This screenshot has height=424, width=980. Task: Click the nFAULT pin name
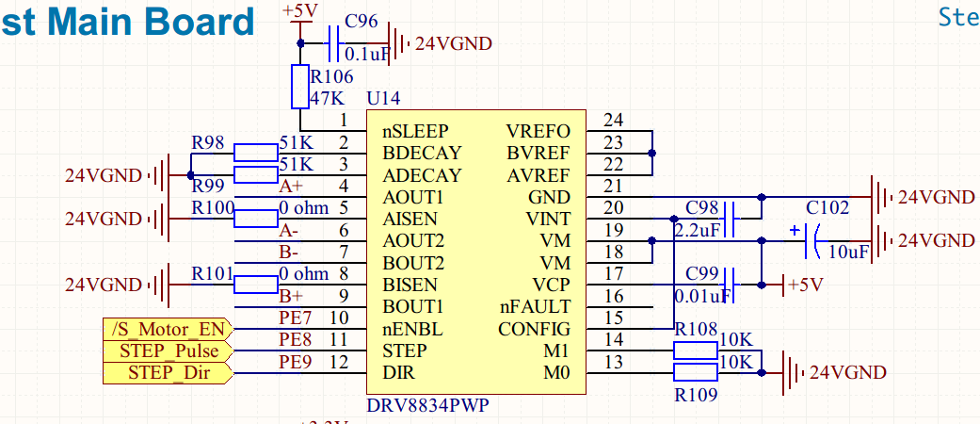[535, 307]
